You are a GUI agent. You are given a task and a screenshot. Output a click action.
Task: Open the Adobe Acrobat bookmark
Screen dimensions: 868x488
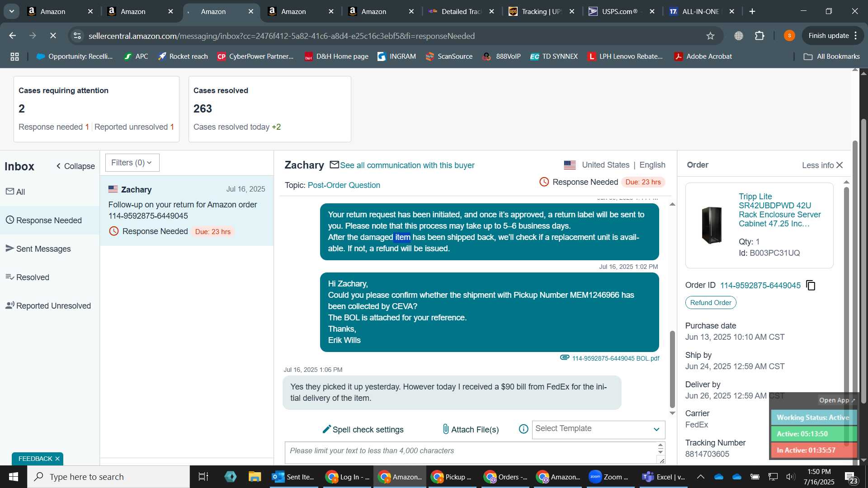703,56
